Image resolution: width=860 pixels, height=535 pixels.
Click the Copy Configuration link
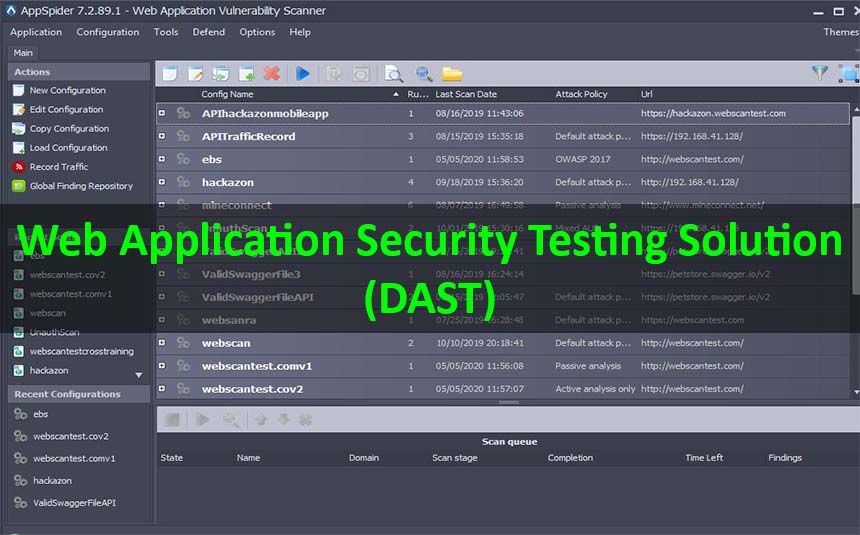pos(69,128)
